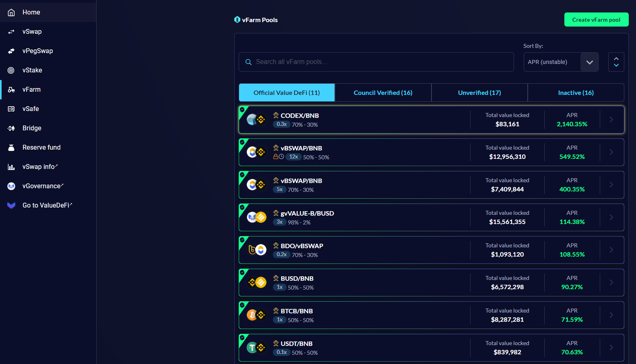Image resolution: width=636 pixels, height=364 pixels.
Task: Expand the gvVALUE-B/BUSD pool chevron
Action: (x=611, y=217)
